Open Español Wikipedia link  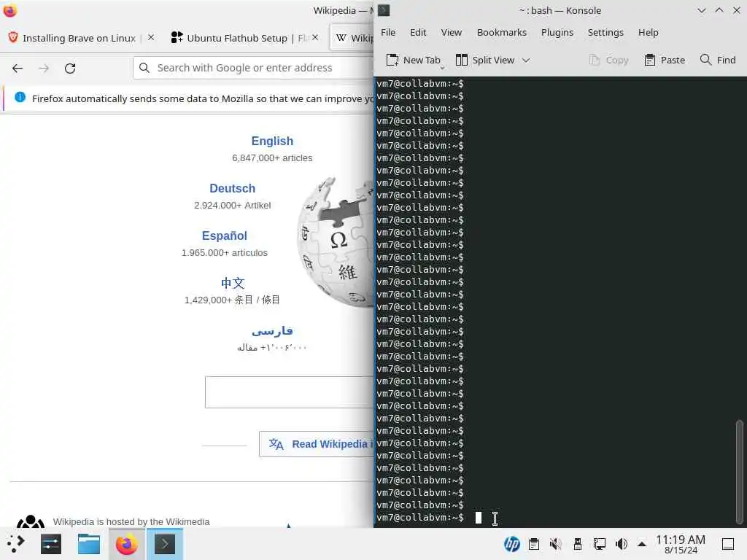[225, 236]
